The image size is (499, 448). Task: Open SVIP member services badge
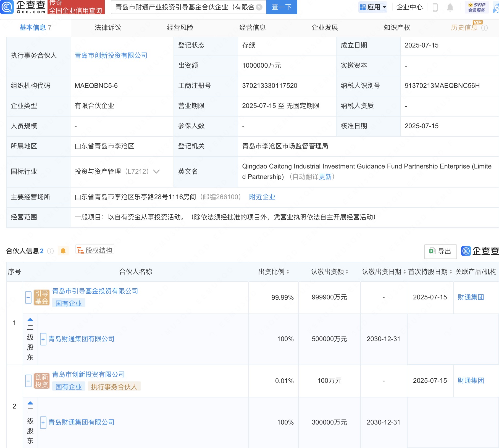click(477, 7)
